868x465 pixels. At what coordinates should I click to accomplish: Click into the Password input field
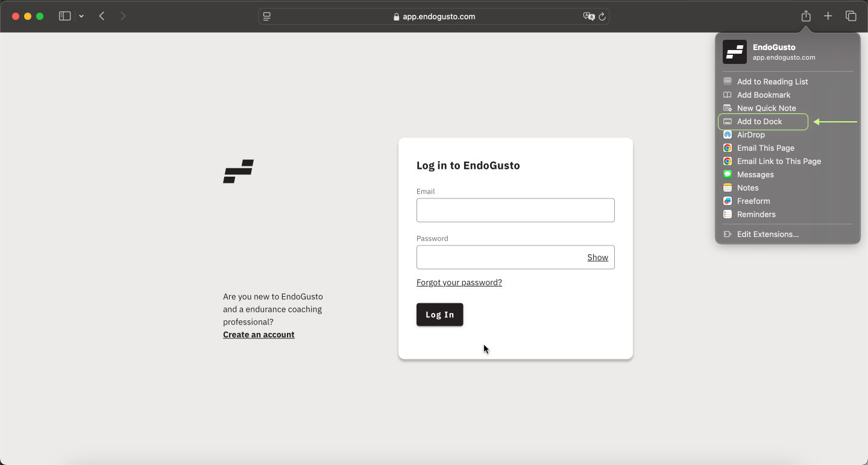[x=515, y=257]
